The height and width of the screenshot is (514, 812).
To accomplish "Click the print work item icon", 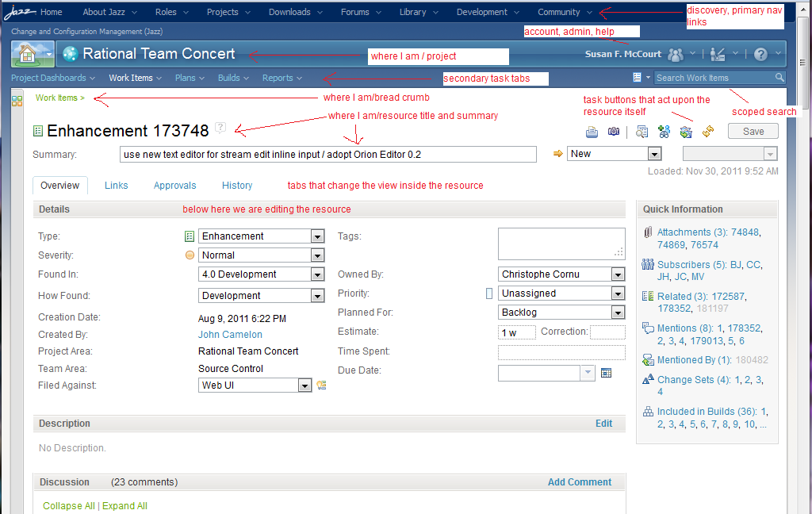I will point(592,132).
